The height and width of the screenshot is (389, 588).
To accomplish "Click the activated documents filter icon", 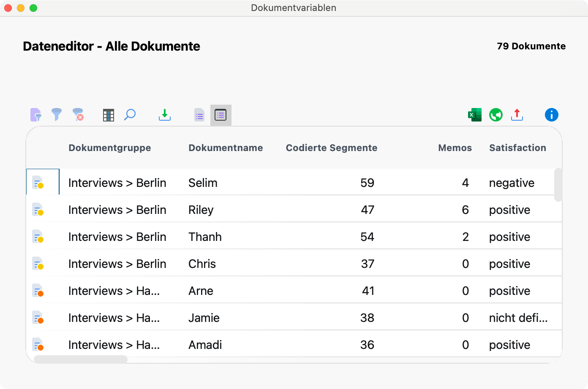I will coord(36,115).
